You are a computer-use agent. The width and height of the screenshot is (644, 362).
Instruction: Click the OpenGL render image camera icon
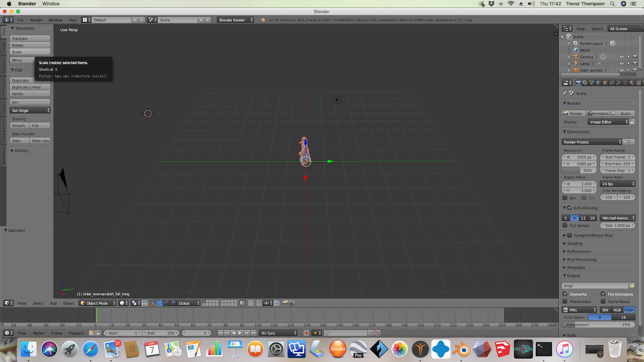pos(285,303)
